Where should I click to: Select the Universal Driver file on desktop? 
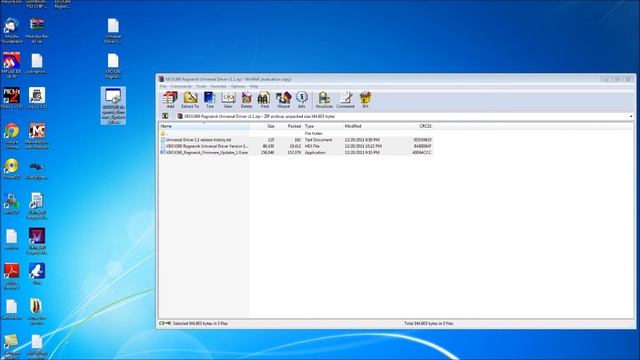coord(113,31)
